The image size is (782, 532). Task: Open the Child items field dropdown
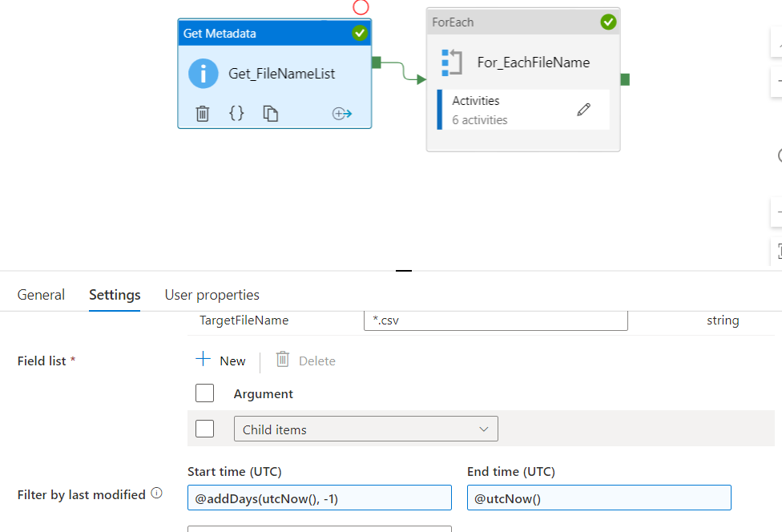click(484, 429)
